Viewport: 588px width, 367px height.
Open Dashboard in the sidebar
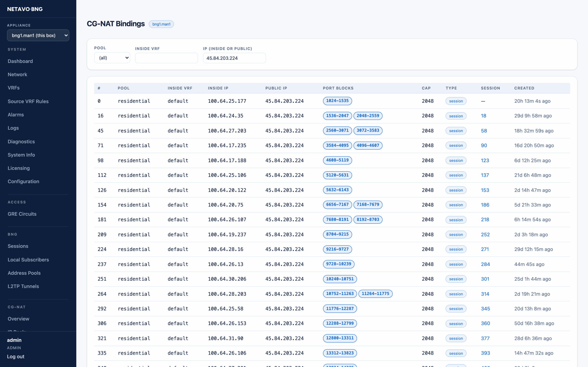[20, 61]
